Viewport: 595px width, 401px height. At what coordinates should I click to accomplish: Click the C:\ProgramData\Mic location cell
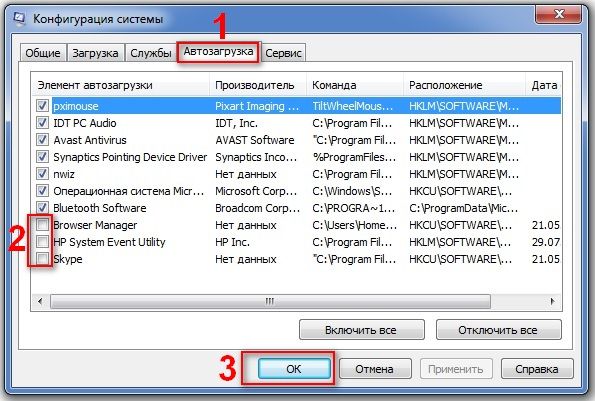(463, 208)
